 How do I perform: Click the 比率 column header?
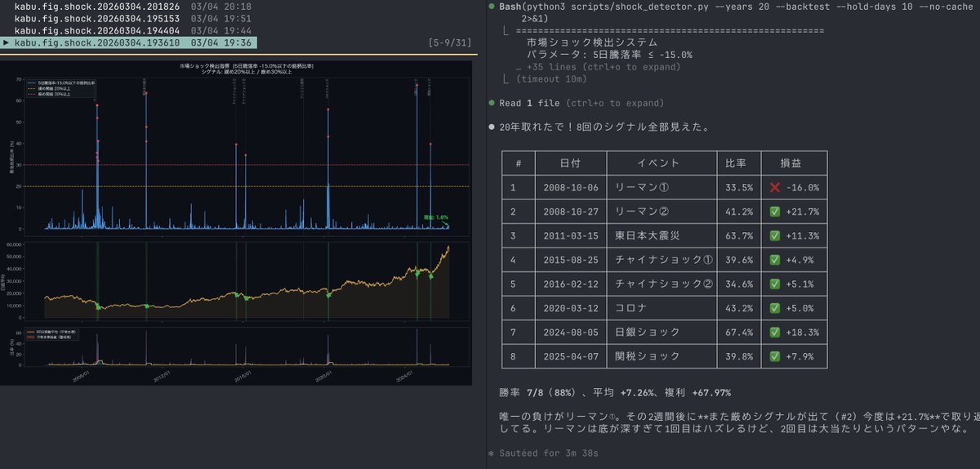click(736, 163)
